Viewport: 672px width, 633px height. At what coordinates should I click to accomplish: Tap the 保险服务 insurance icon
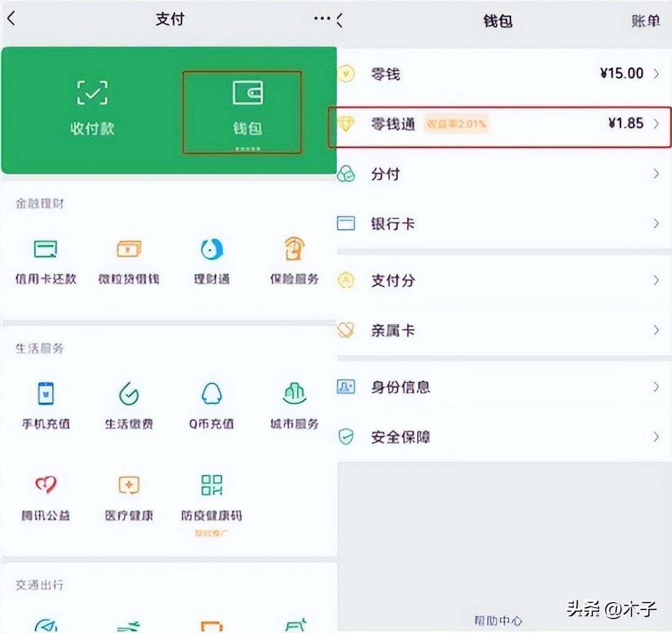click(x=294, y=249)
